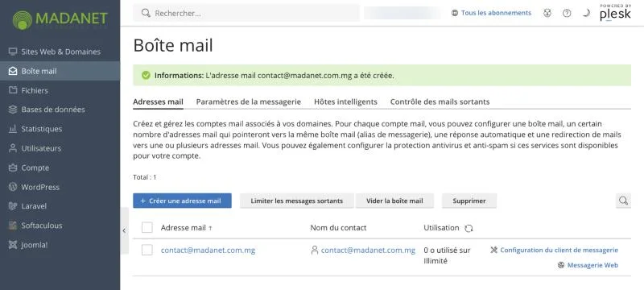Click the mail client configuration tools icon
The height and width of the screenshot is (290, 644).
point(494,250)
